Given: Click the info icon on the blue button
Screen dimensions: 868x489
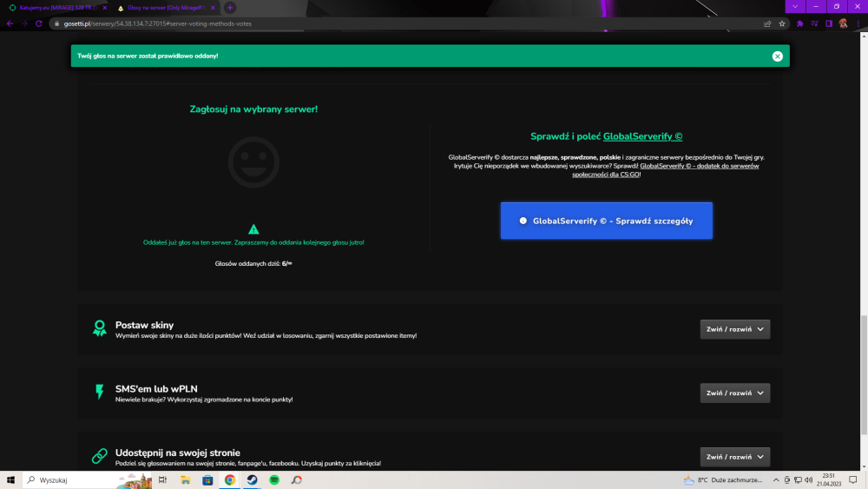Looking at the screenshot, I should (x=523, y=221).
